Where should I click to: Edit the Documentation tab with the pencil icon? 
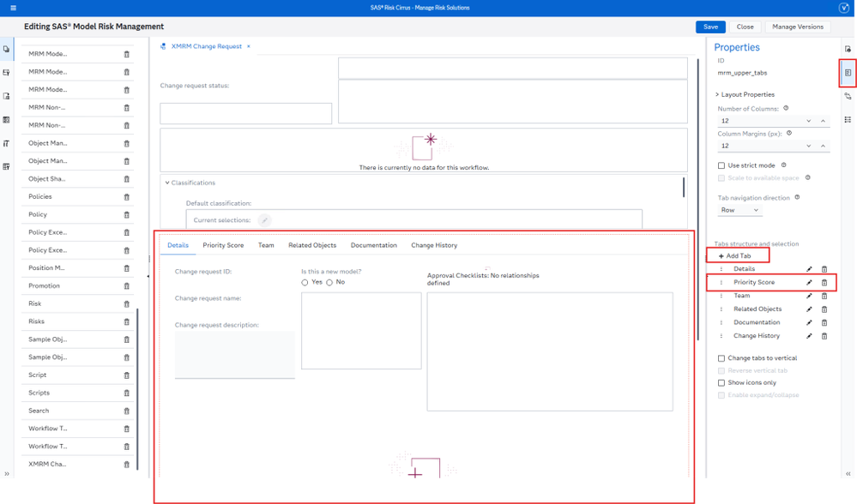[809, 322]
